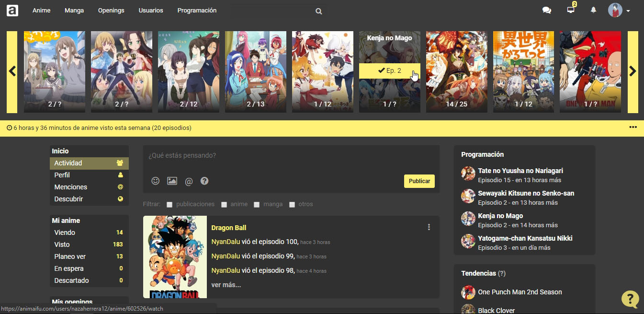644x314 pixels.
Task: Open Kenja no Mago in Programación panel
Action: pos(500,216)
